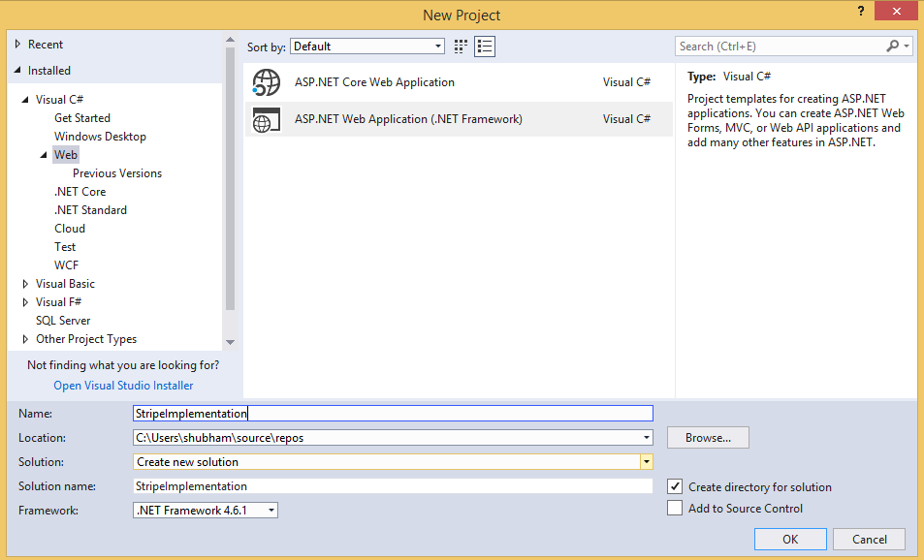Click the category tree scrollbar thumb
924x560 pixels.
pyautogui.click(x=230, y=178)
